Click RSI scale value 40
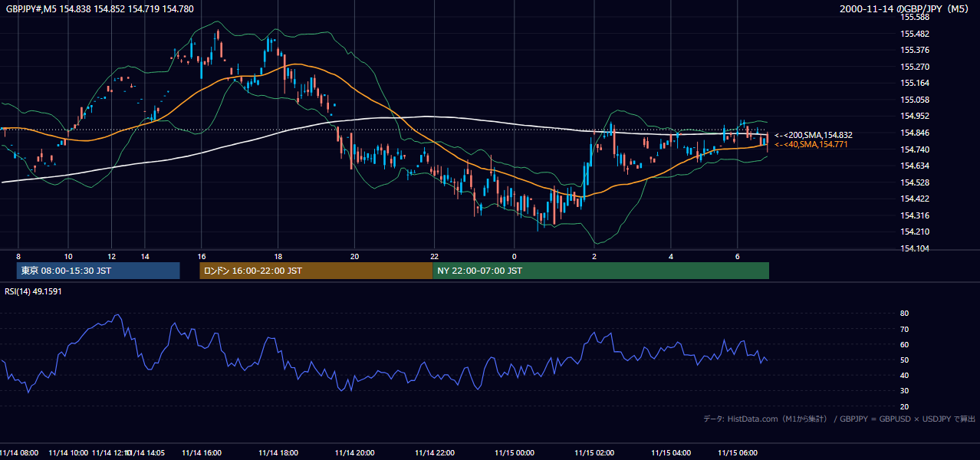Image resolution: width=980 pixels, height=460 pixels. [904, 375]
